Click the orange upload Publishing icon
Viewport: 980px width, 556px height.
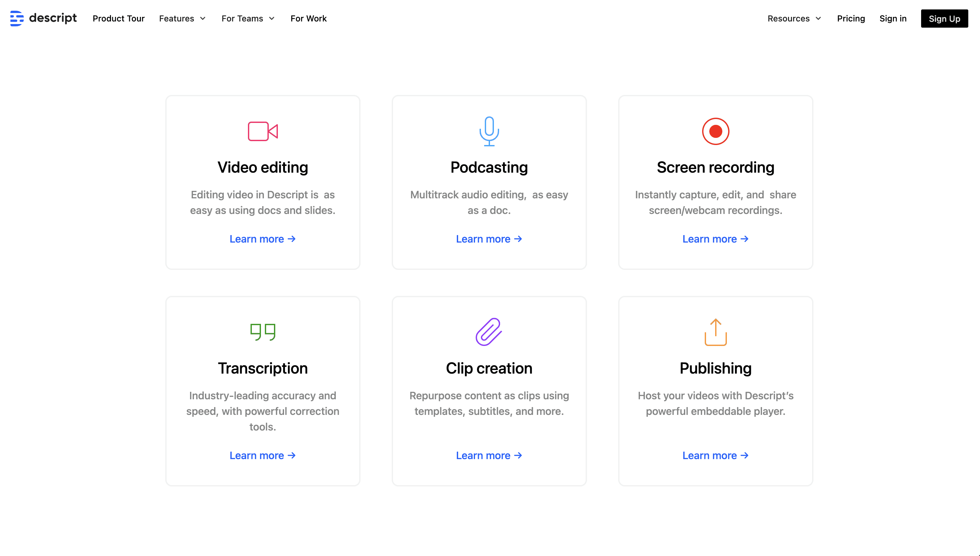tap(715, 332)
